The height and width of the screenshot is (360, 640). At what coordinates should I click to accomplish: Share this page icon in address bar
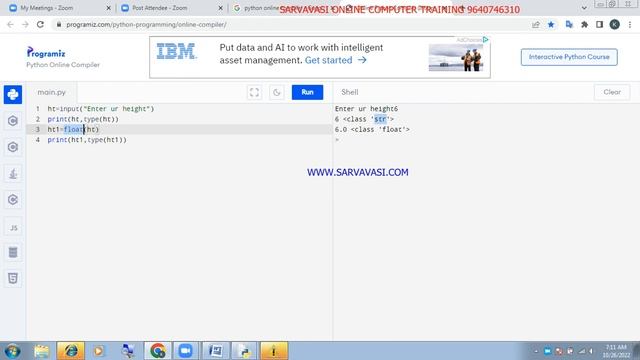coord(536,24)
